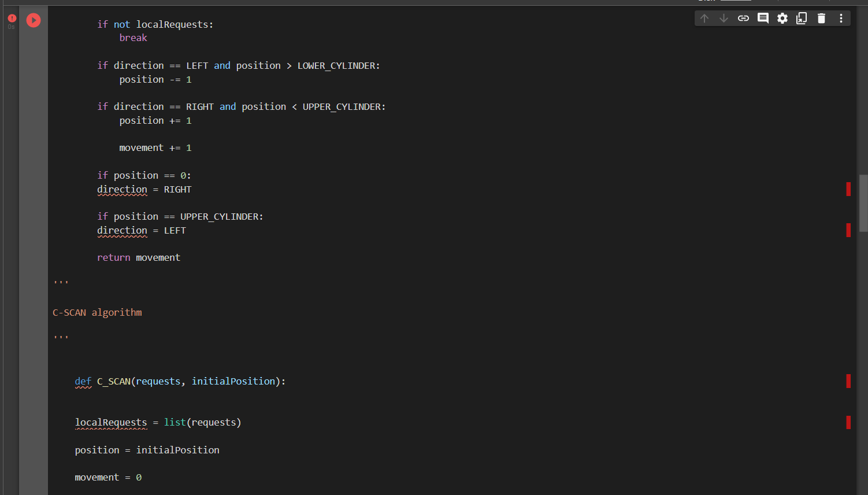Open the cell settings gear
The width and height of the screenshot is (868, 495).
[782, 18]
